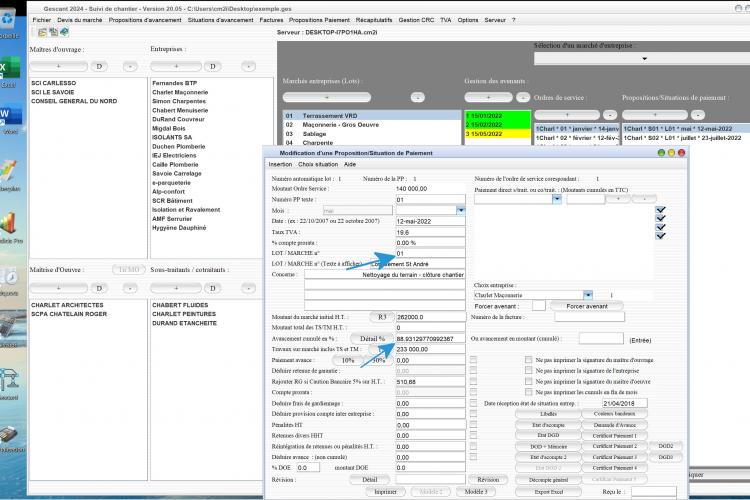This screenshot has height=500, width=750.
Task: Open the Recycle Bin desktop icon
Action: (x=9, y=20)
